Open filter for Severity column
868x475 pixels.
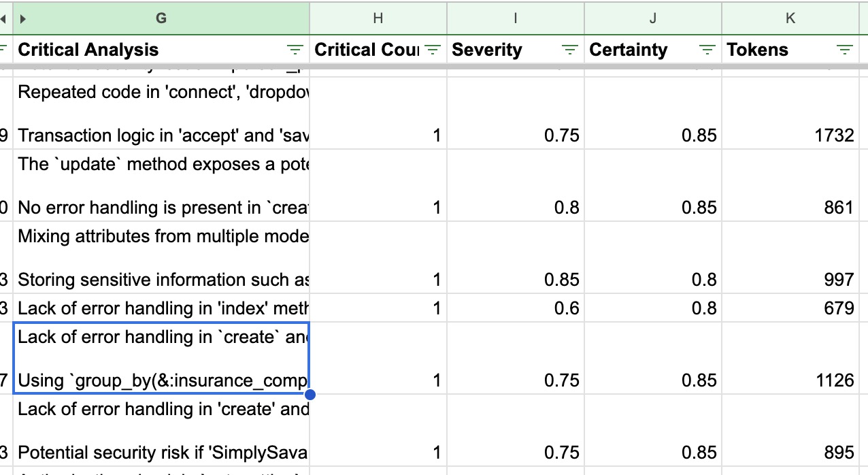[569, 50]
